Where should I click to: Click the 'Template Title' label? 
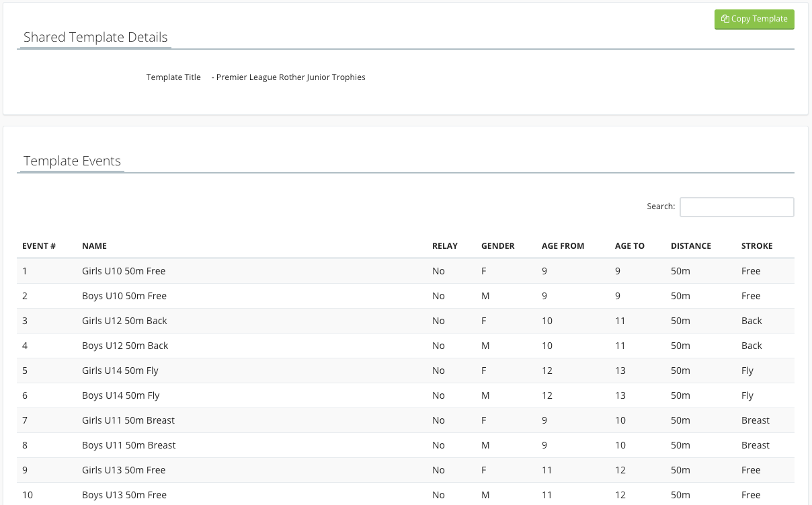click(173, 77)
